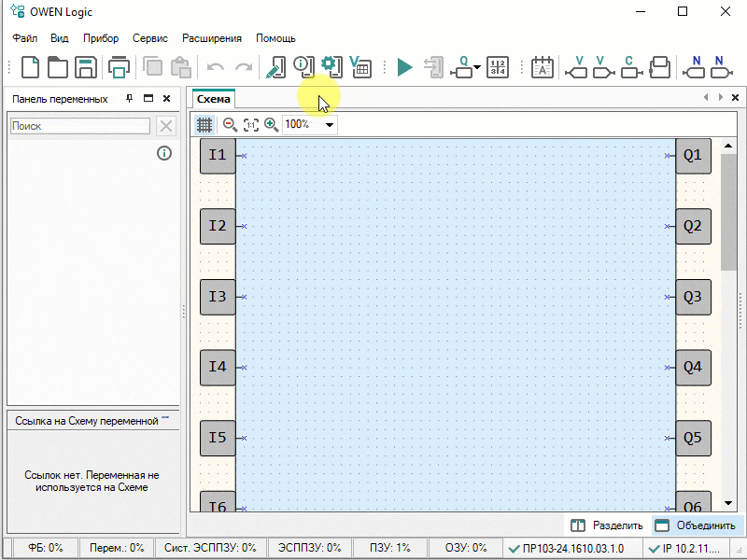Reset the schematic zoom to 1:1
The image size is (747, 560).
tap(250, 124)
